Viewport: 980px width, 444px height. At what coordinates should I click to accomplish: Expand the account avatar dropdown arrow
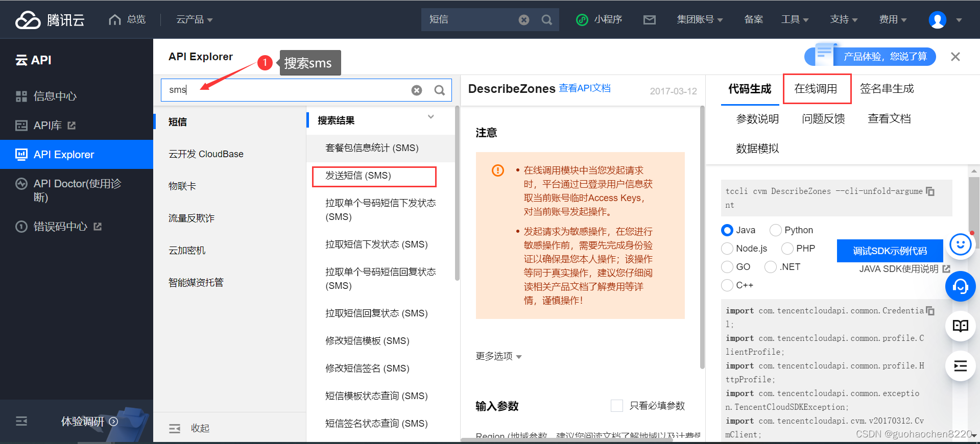959,20
